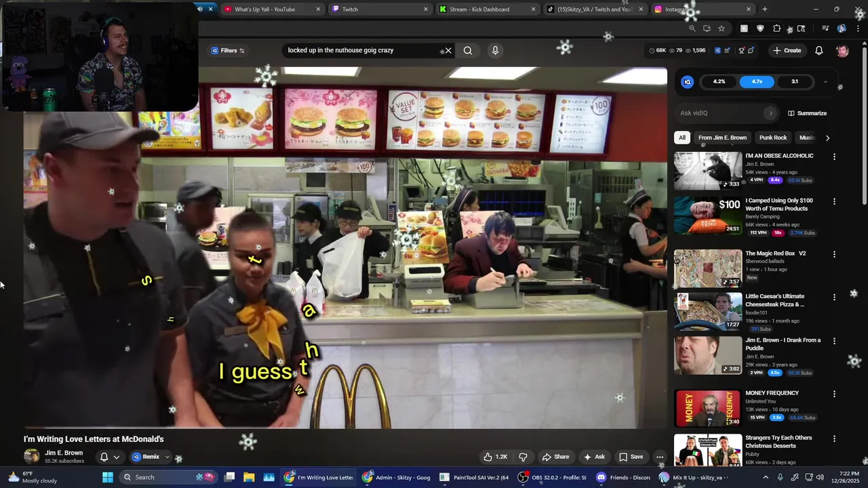Toggle the Music filter chip
Screen dimensions: 868x488
(x=806, y=138)
